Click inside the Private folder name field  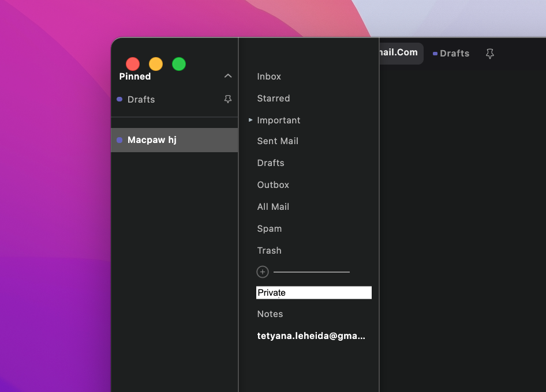pos(313,292)
